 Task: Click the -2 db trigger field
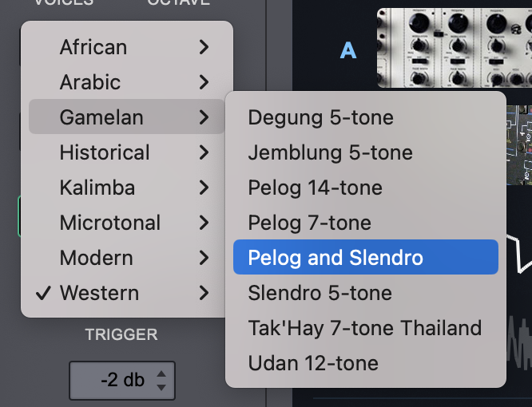[x=122, y=380]
